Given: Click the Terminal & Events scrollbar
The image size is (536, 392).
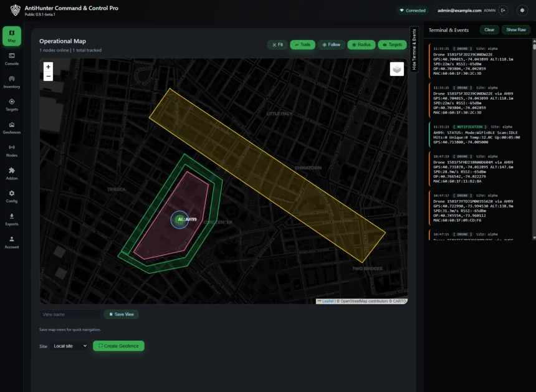Looking at the screenshot, I should (x=534, y=140).
